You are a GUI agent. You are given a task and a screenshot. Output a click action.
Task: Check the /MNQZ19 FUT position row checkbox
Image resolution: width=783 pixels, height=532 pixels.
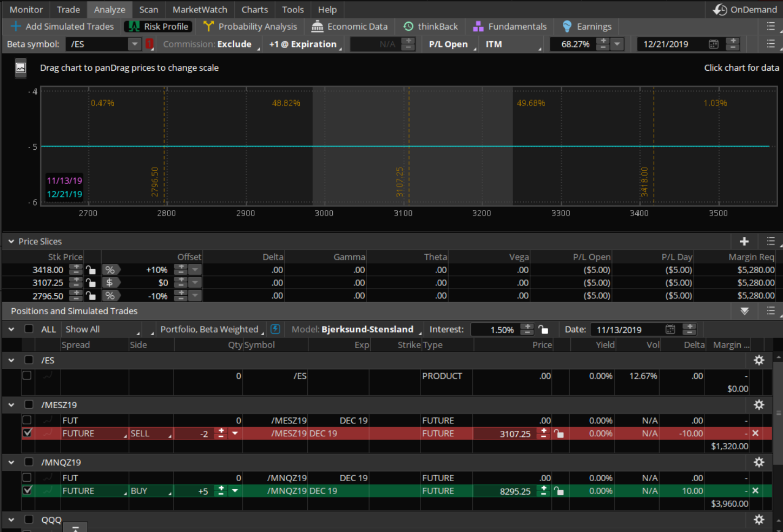pos(27,477)
